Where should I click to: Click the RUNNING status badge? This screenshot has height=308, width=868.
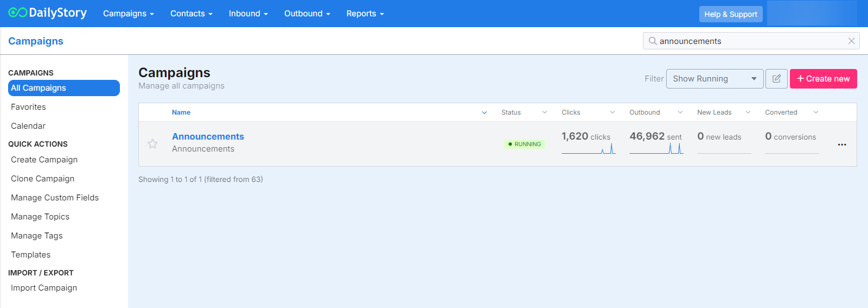click(x=525, y=144)
